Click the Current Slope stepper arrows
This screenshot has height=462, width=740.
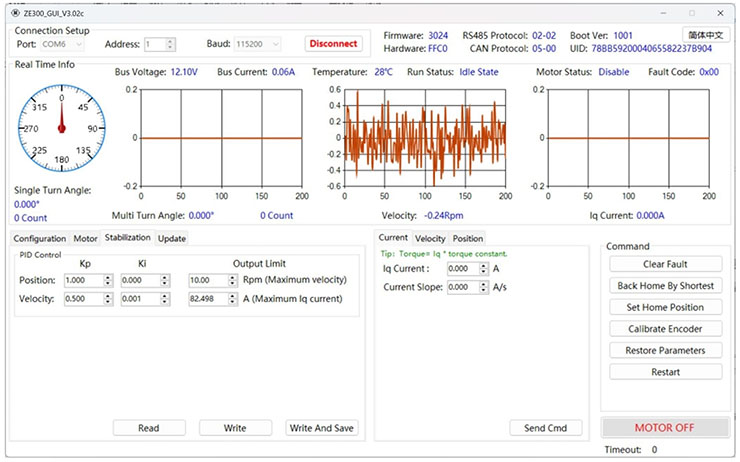[484, 287]
